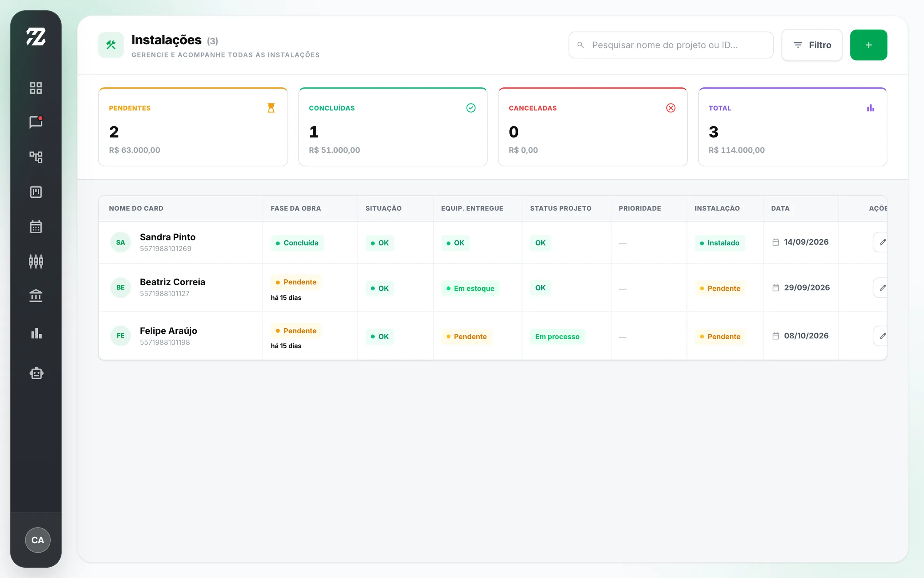Select the Beatriz Correia card name
The width and height of the screenshot is (924, 578).
(x=172, y=282)
